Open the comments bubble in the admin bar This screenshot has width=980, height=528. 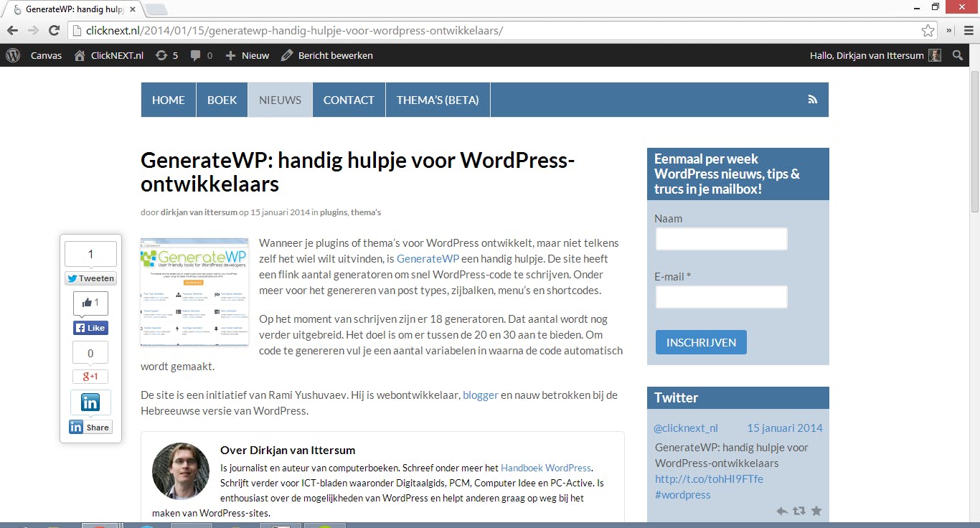pyautogui.click(x=202, y=55)
